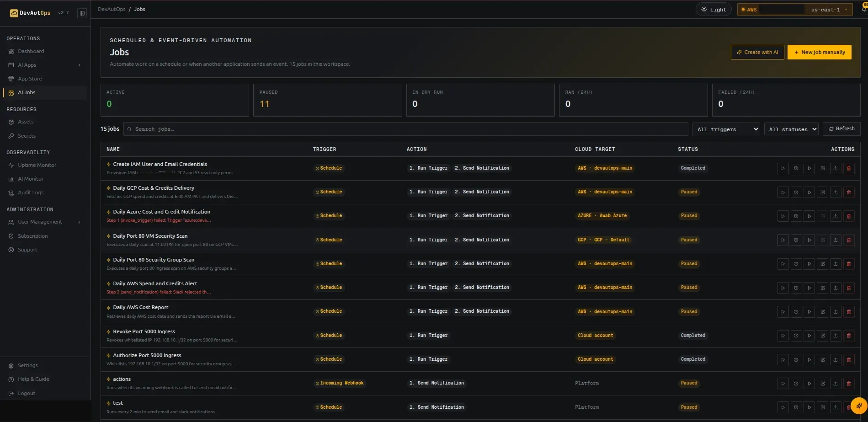The width and height of the screenshot is (868, 422).
Task: Focus the Search jobs field
Action: (x=405, y=129)
